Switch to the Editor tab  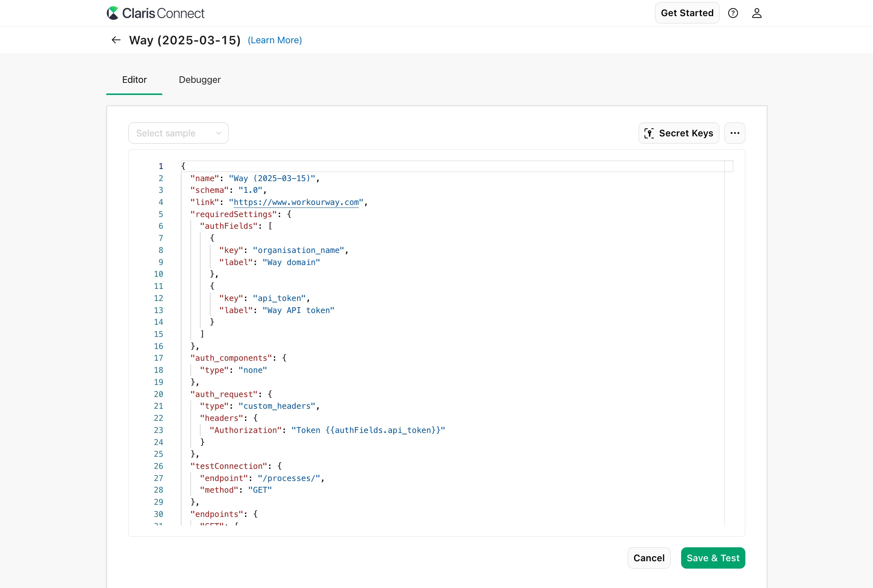(x=134, y=80)
